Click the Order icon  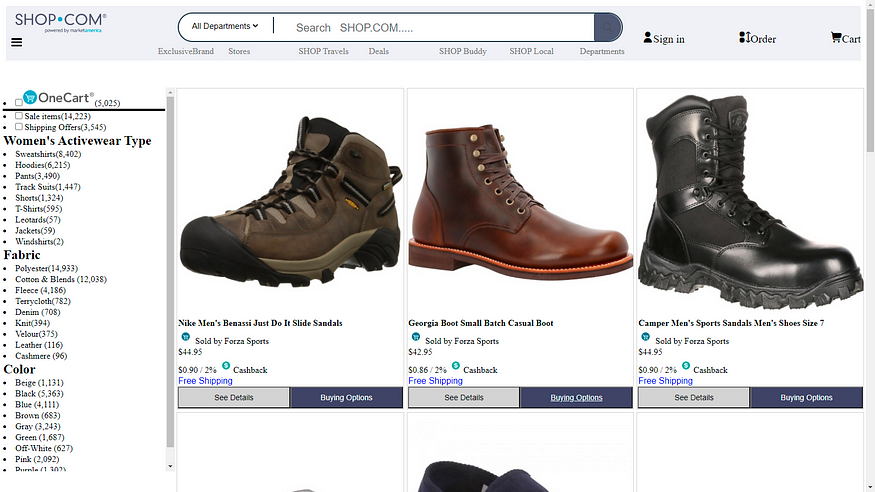point(744,37)
